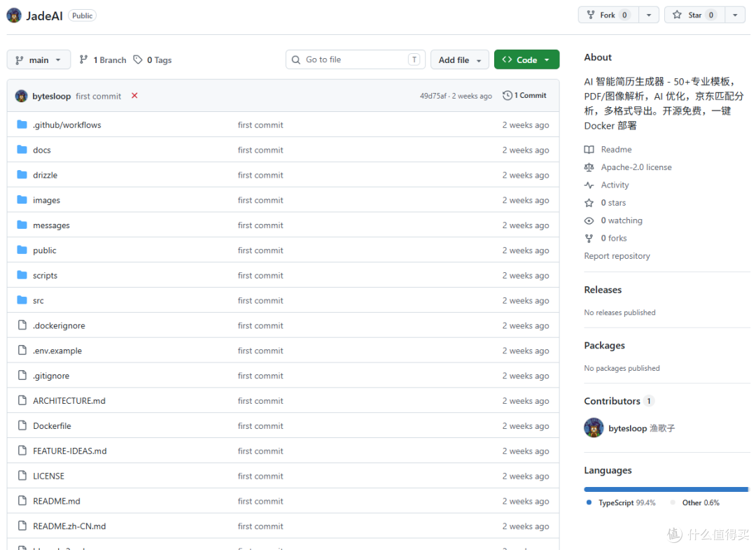Viewport: 756px width, 550px height.
Task: Click the scripts folder icon
Action: point(22,275)
